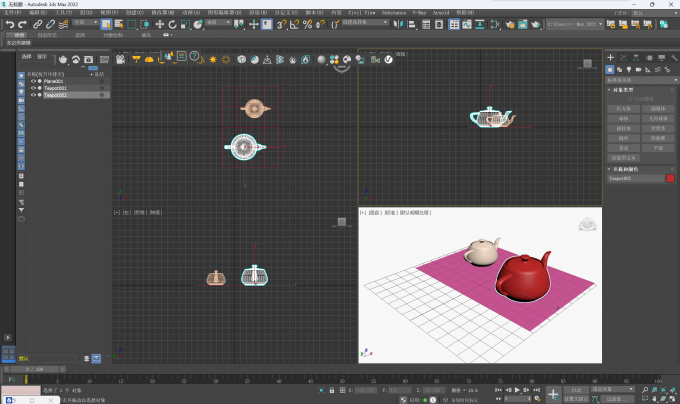Open the Arnold menu
The height and width of the screenshot is (404, 680).
coord(439,13)
